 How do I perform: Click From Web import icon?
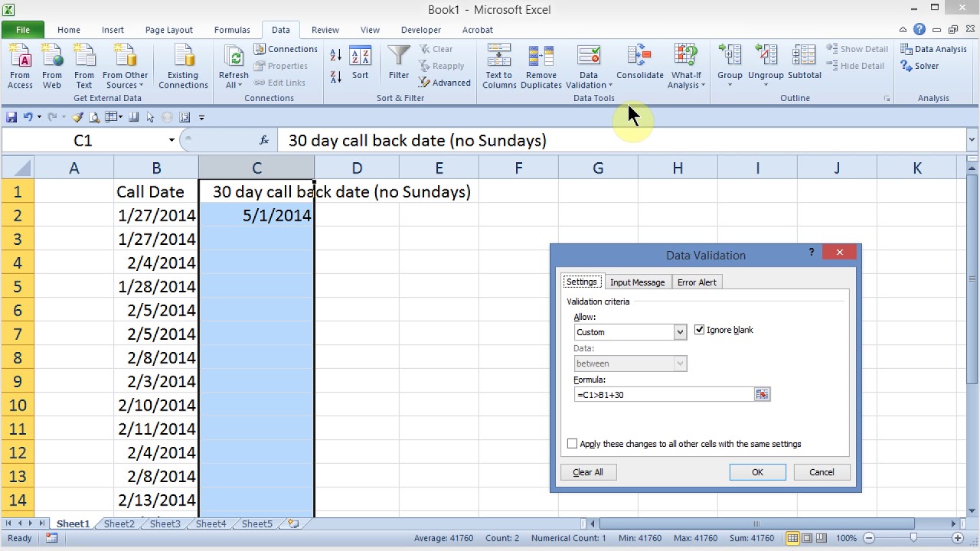pyautogui.click(x=52, y=67)
